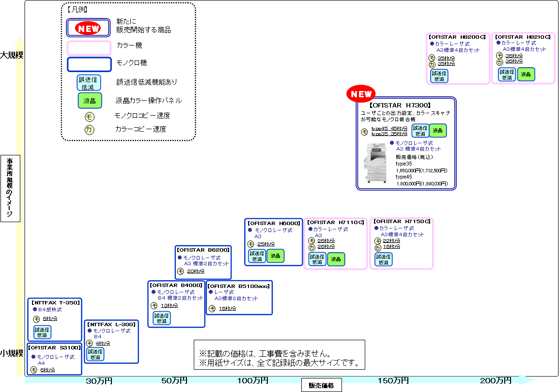Click the 誤送信低減 badge in the H7300 card
The width and height of the screenshot is (559, 392).
420,131
